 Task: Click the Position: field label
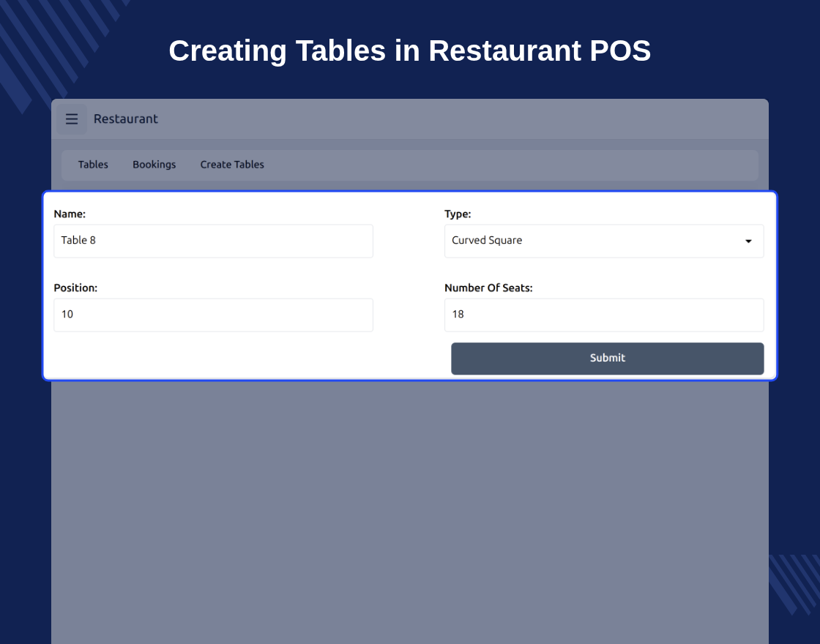point(76,288)
